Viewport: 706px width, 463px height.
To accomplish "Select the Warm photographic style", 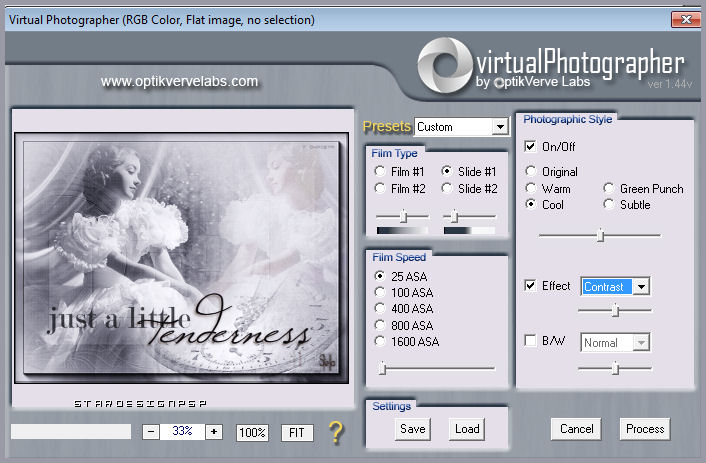I will (531, 188).
